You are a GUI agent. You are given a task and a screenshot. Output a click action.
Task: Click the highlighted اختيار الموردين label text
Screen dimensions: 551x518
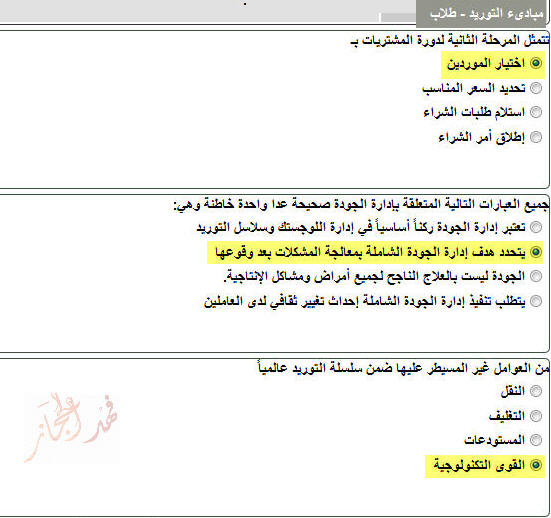pyautogui.click(x=486, y=64)
